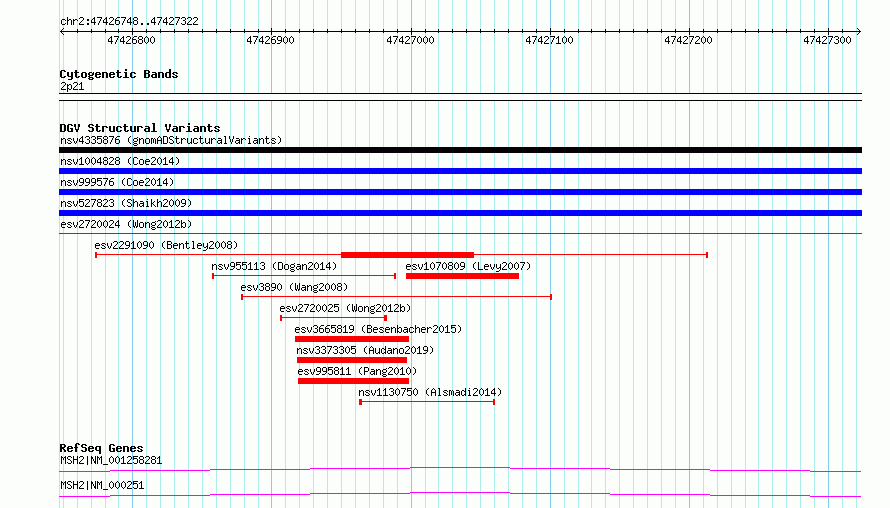The width and height of the screenshot is (890, 508).
Task: Open the MSH2|NM_001258281 gene label
Action: pyautogui.click(x=111, y=460)
